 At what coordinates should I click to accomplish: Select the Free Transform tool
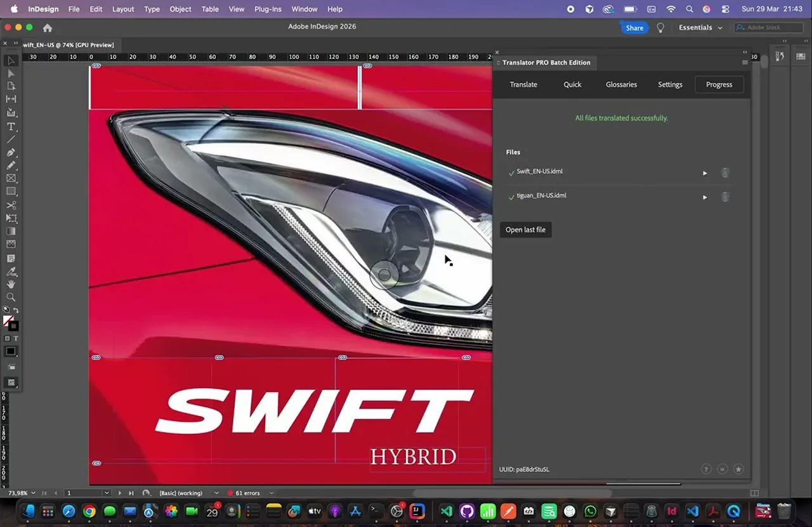[x=11, y=218]
